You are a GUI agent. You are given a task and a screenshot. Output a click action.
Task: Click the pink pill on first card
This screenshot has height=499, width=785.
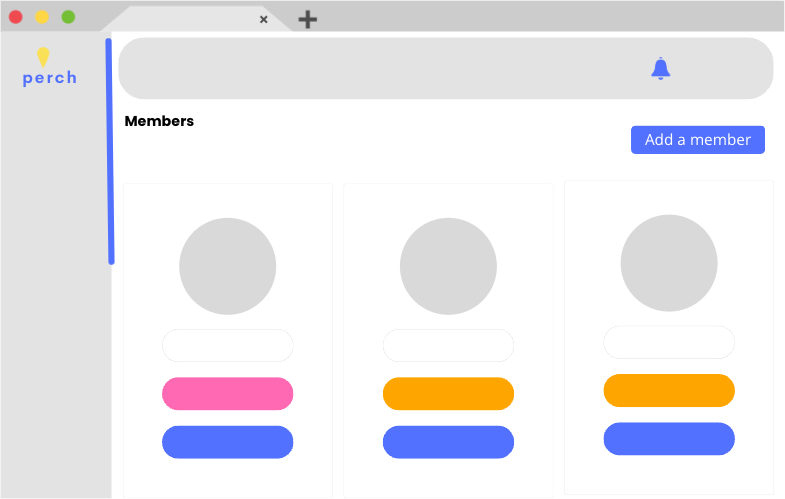click(x=227, y=393)
